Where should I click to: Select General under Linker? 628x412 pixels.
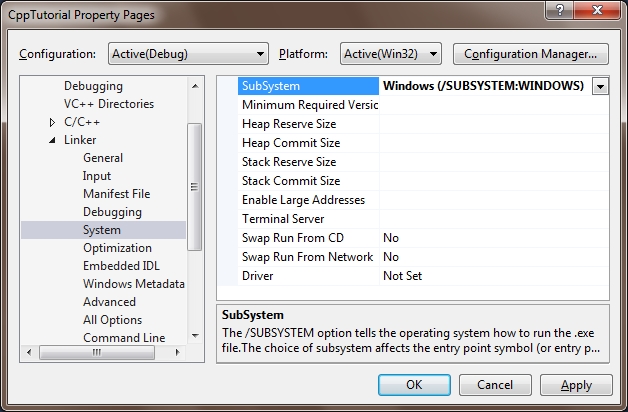point(103,158)
